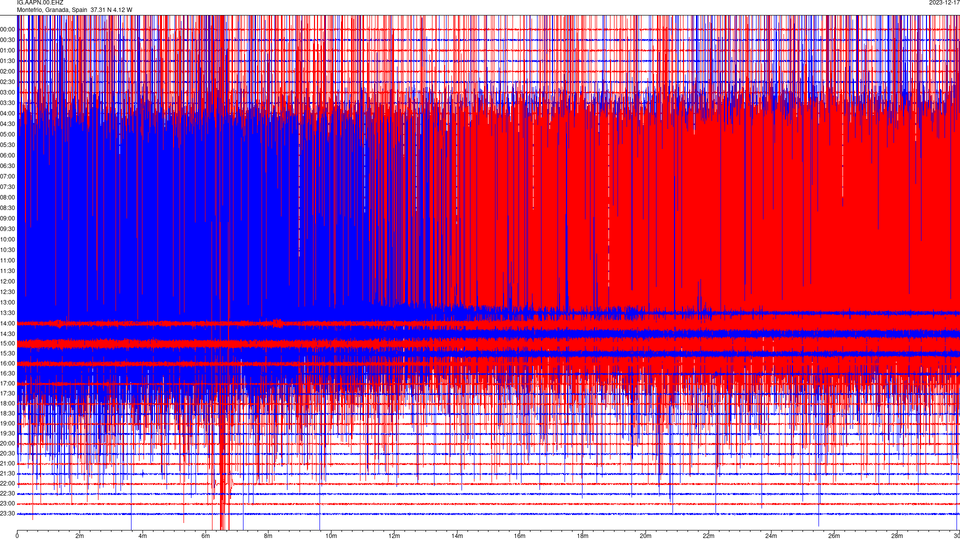The image size is (960, 540).
Task: Click the 19:30 time row label
Action: [7, 433]
